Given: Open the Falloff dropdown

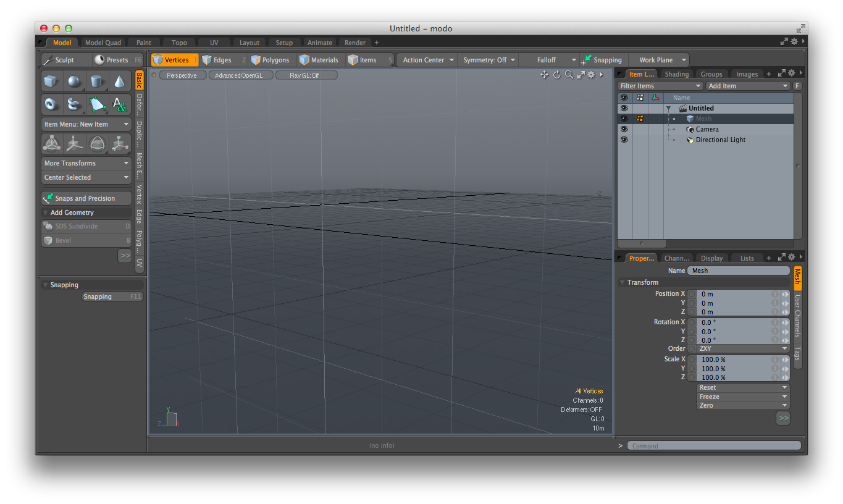Looking at the screenshot, I should point(548,60).
